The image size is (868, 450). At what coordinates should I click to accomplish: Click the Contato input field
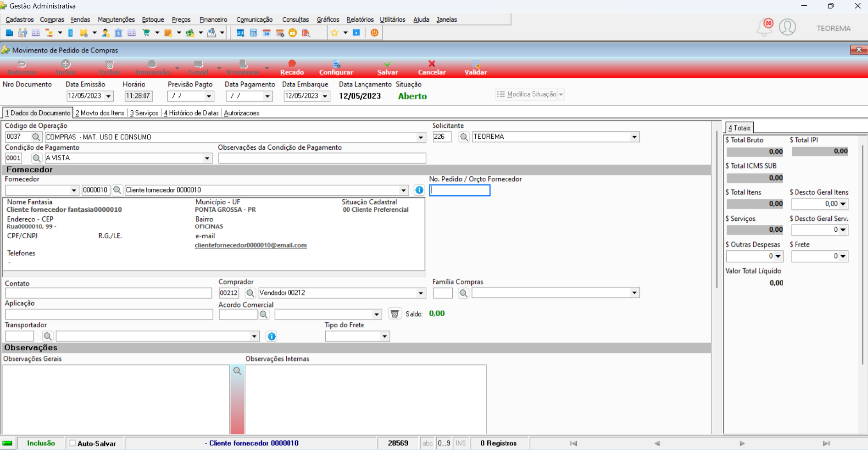click(x=109, y=293)
